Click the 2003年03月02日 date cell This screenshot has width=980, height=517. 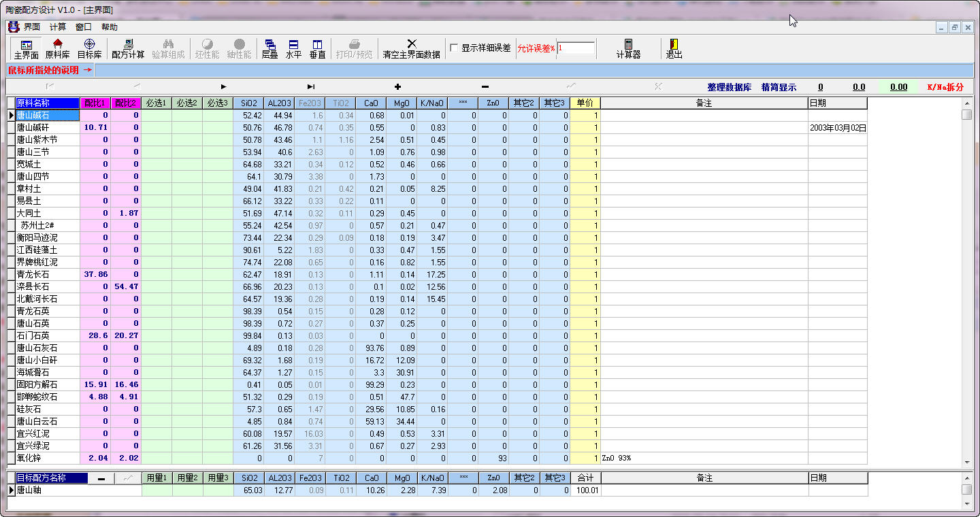[838, 128]
